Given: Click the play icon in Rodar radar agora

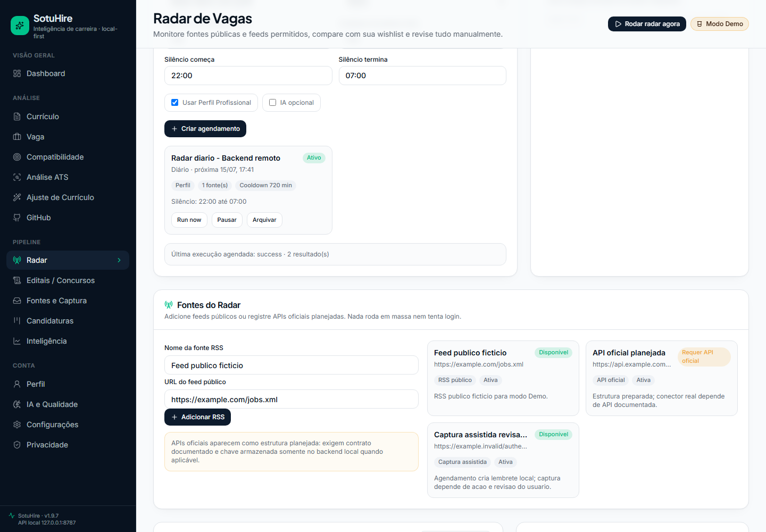Looking at the screenshot, I should coord(618,24).
